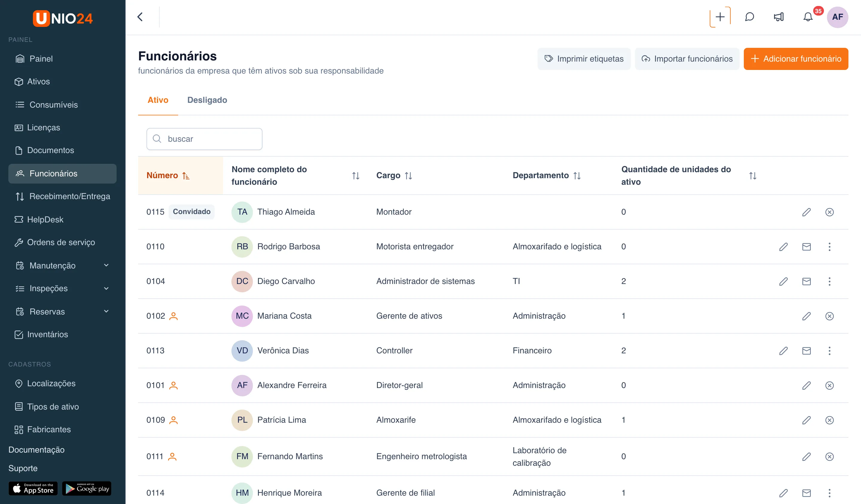Sort table by Cargo column
Screen dimensions: 861x504
[408, 176]
